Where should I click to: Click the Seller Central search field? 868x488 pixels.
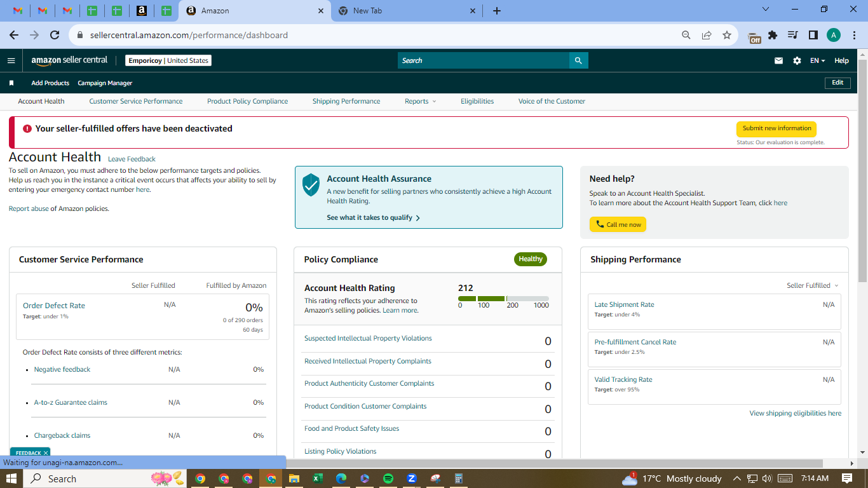click(x=484, y=60)
